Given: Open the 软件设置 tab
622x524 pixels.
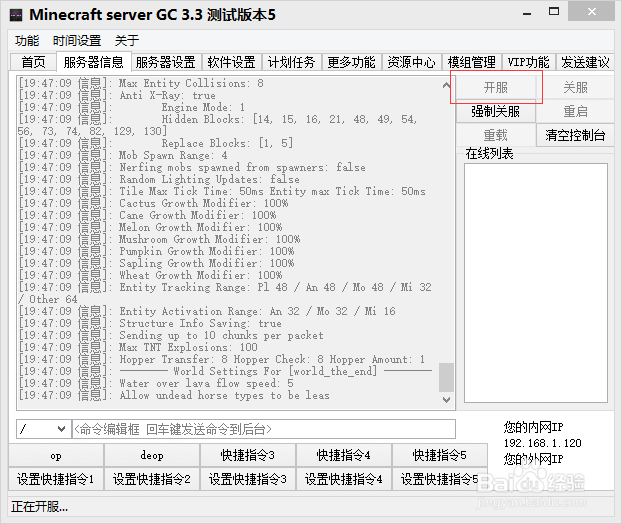Looking at the screenshot, I should pyautogui.click(x=232, y=62).
